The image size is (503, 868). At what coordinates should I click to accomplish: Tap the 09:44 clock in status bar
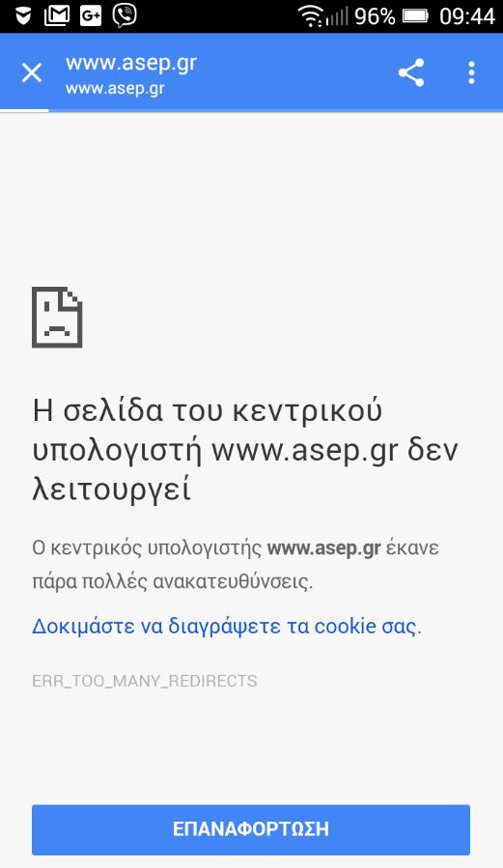pos(467,16)
